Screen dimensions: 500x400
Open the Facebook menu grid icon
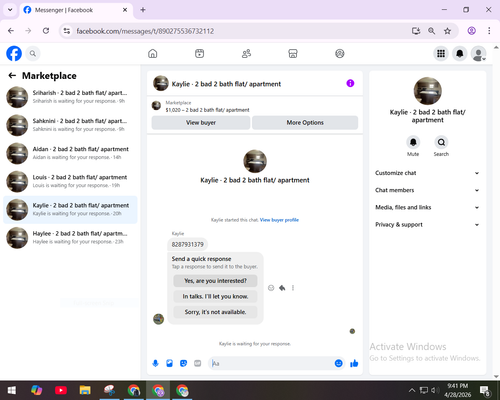pos(441,53)
